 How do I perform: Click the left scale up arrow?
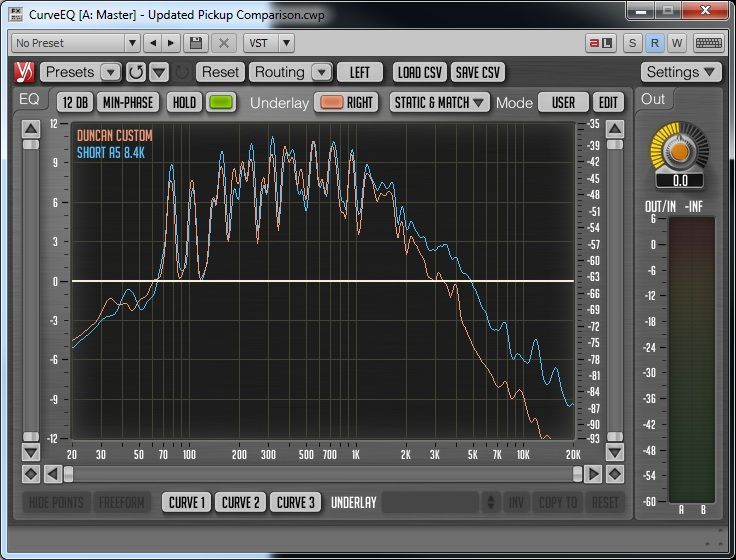(31, 129)
